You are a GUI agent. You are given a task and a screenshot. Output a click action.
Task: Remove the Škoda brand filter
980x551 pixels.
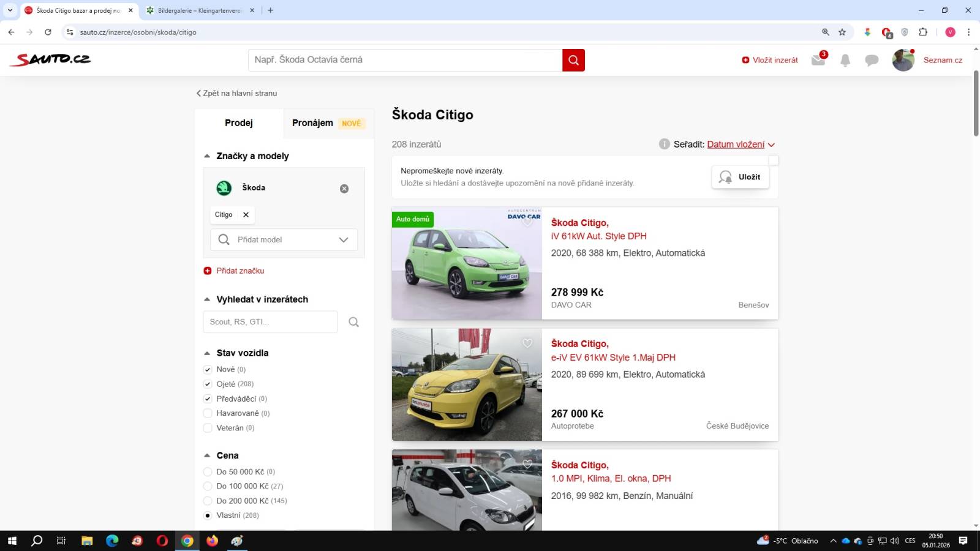pyautogui.click(x=344, y=189)
